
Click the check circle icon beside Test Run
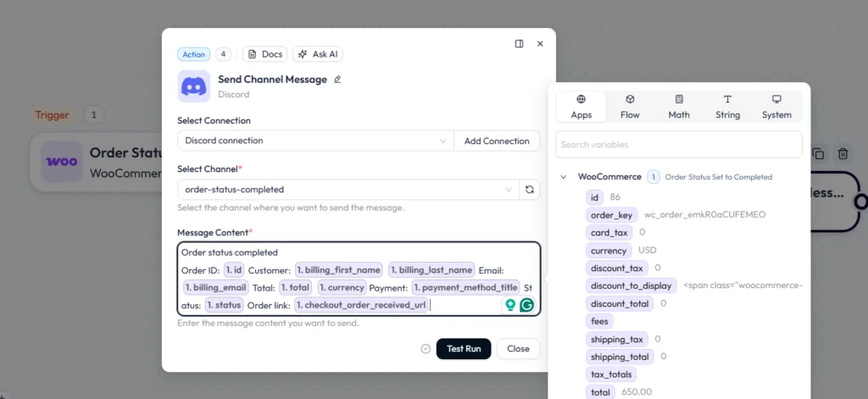426,349
